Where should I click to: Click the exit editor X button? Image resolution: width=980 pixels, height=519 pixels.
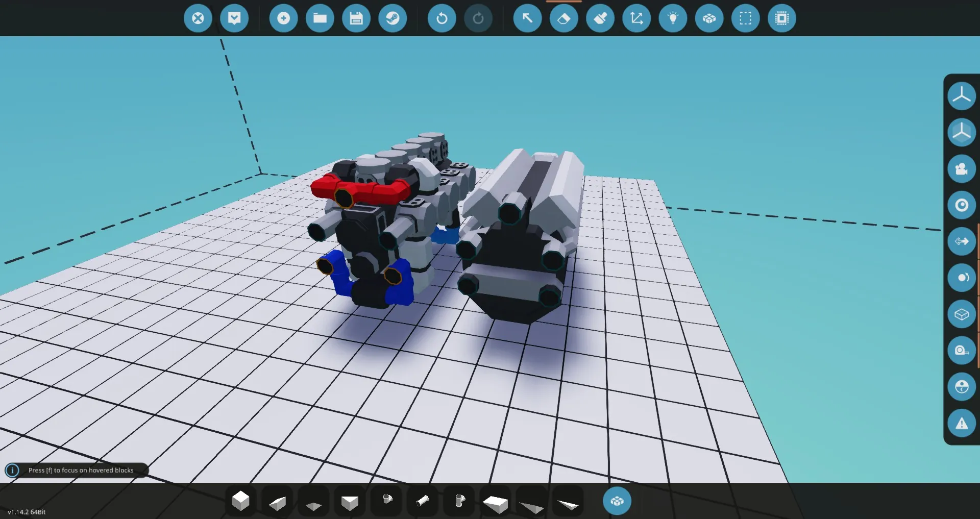tap(198, 18)
